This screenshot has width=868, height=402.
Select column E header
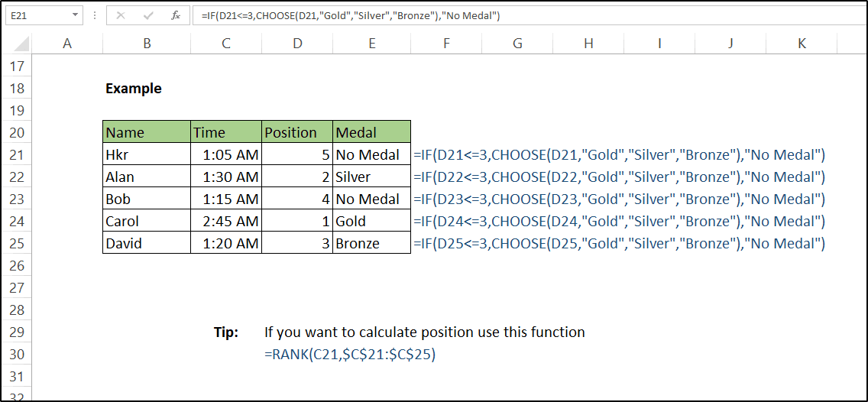(x=371, y=44)
